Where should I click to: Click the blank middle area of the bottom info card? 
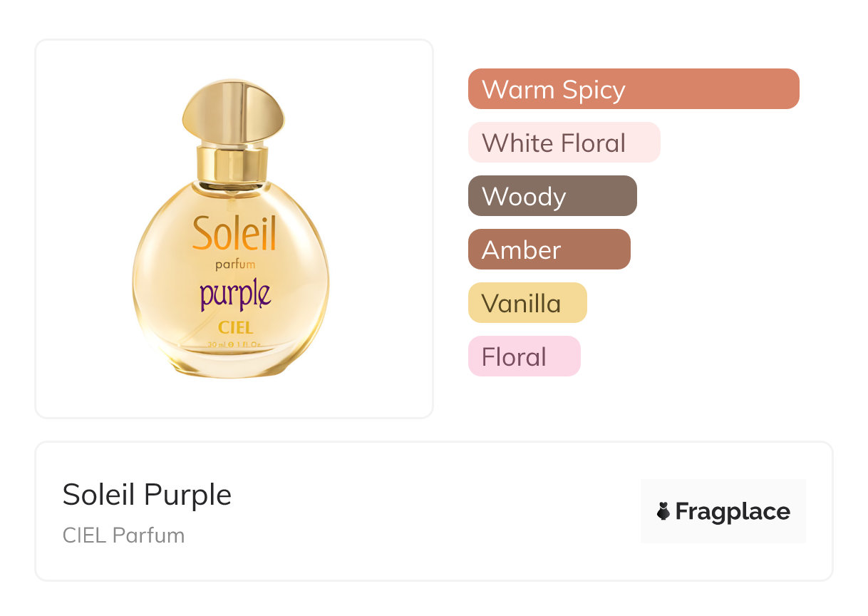[x=428, y=511]
